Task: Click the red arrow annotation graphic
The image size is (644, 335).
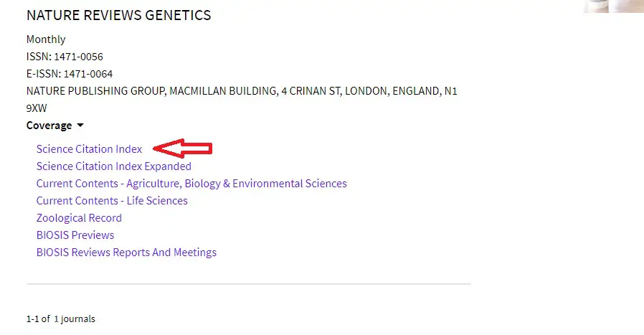Action: [x=182, y=148]
